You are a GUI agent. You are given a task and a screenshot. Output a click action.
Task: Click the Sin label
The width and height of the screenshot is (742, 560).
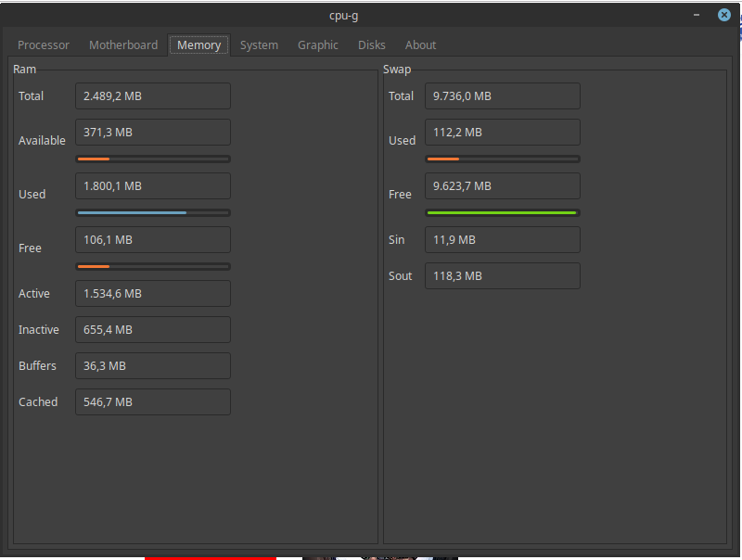397,240
